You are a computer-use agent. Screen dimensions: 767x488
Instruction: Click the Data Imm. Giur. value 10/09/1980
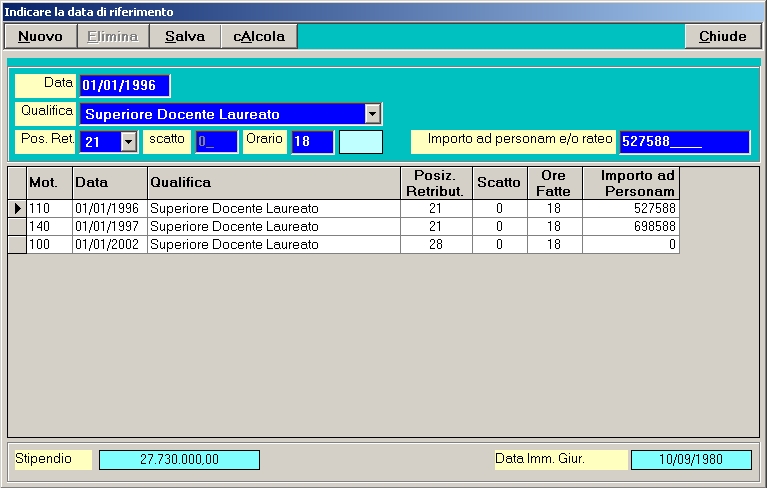[691, 460]
